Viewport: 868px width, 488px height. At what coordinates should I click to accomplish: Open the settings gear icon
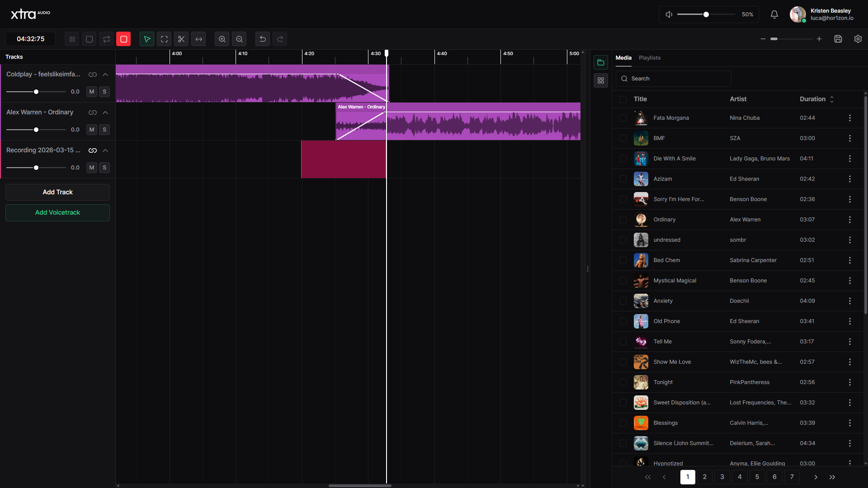pyautogui.click(x=858, y=39)
